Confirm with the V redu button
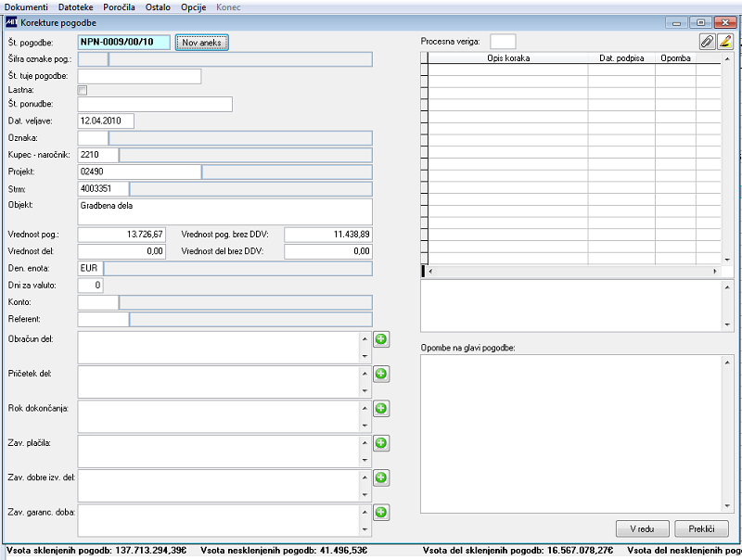 642,528
